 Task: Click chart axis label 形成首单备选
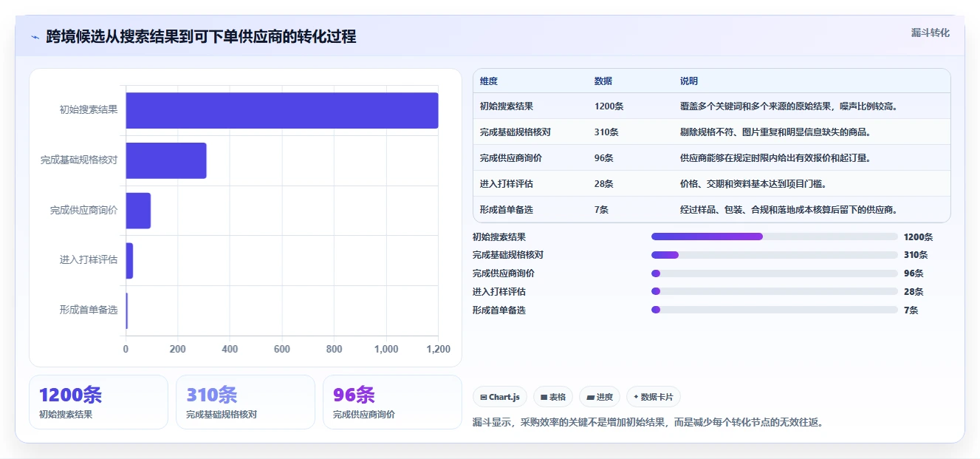89,310
